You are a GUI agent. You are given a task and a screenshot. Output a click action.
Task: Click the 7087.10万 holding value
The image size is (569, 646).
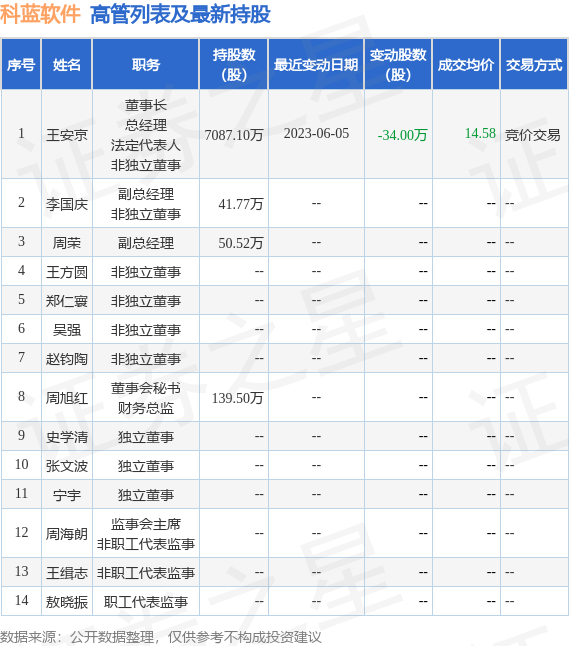tap(234, 135)
